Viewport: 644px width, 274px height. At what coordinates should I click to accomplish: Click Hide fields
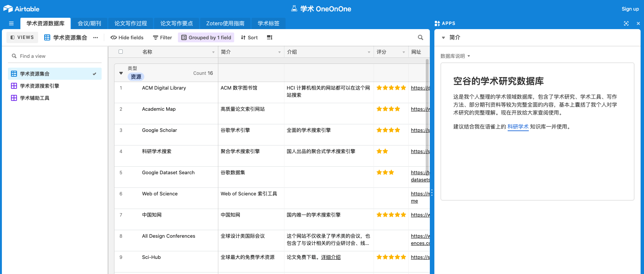[127, 37]
